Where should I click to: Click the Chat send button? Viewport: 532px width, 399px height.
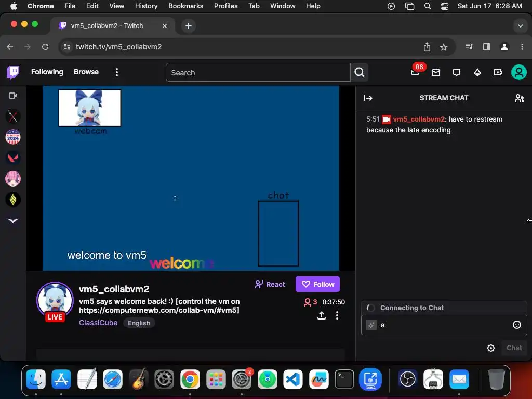pyautogui.click(x=514, y=348)
